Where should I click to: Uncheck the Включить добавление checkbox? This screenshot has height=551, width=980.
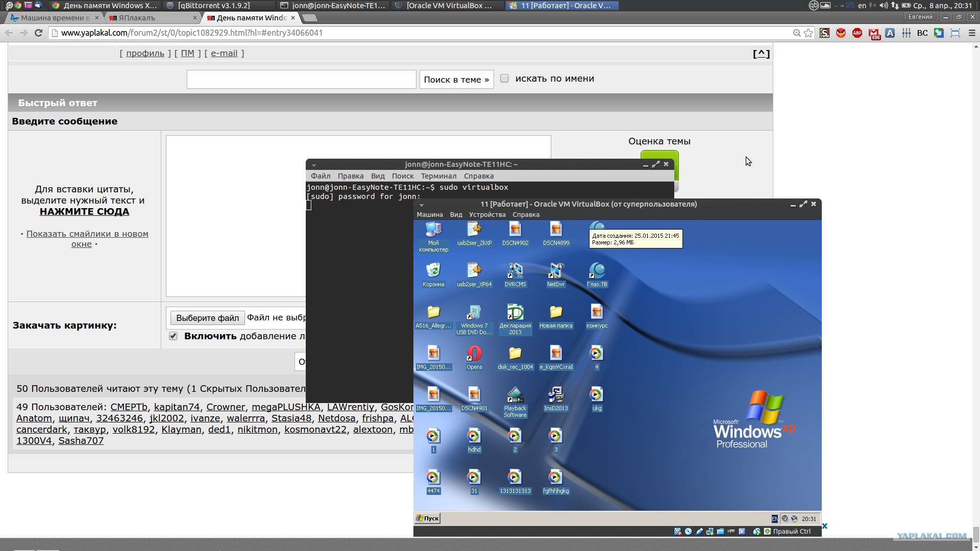point(173,336)
